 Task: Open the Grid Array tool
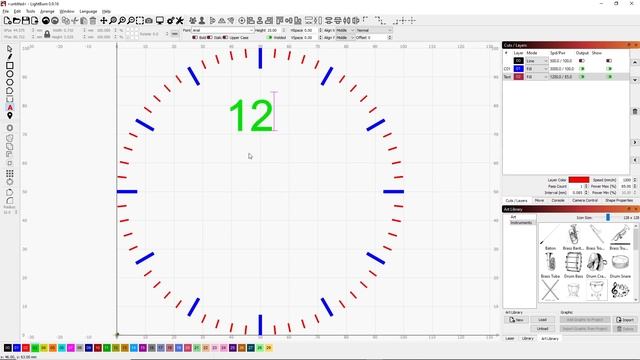(10, 173)
